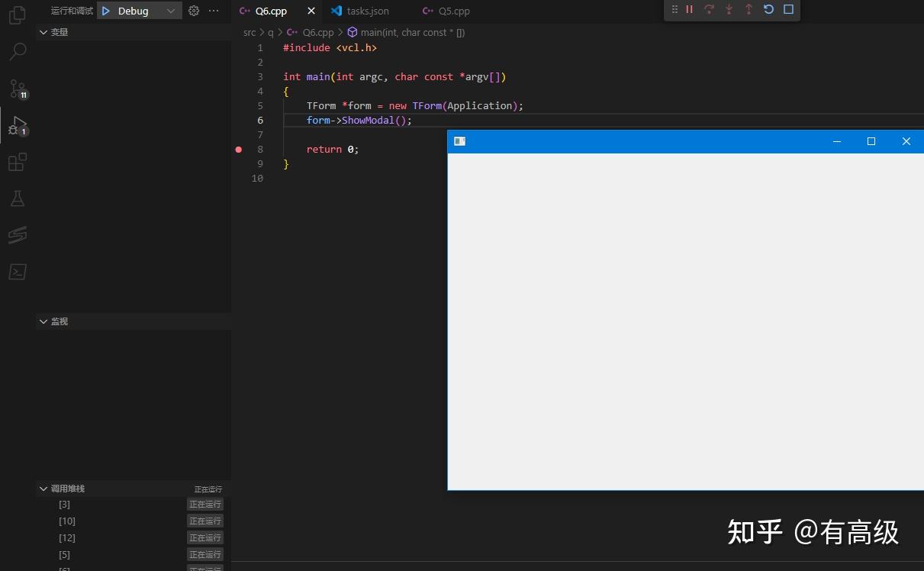Open the Extensions view in the activity bar

(x=17, y=161)
